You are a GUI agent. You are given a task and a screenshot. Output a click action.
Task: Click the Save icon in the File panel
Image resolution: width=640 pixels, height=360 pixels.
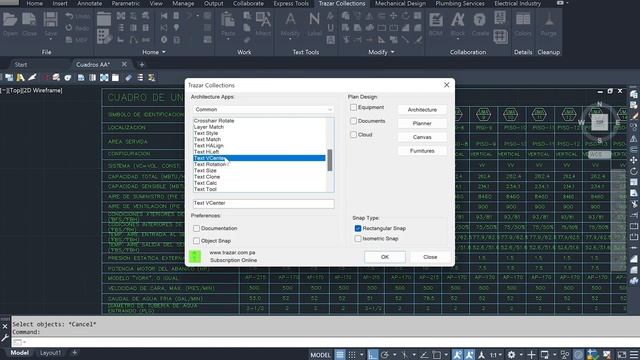click(51, 20)
